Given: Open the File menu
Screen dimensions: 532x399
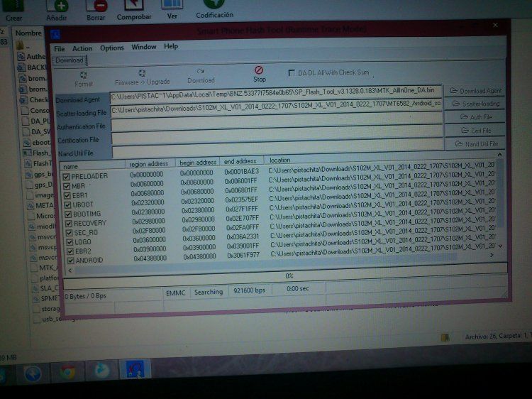Looking at the screenshot, I should (x=60, y=49).
